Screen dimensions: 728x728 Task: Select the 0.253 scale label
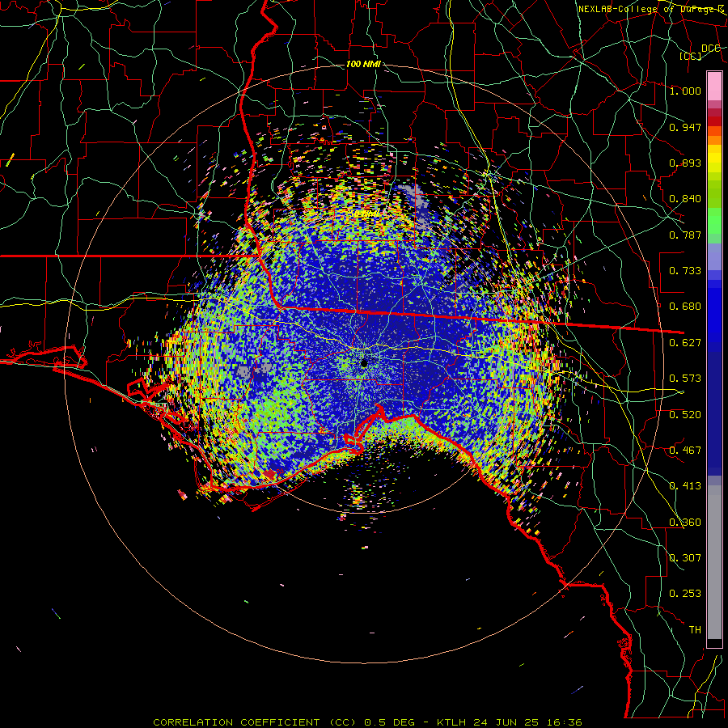click(x=685, y=594)
